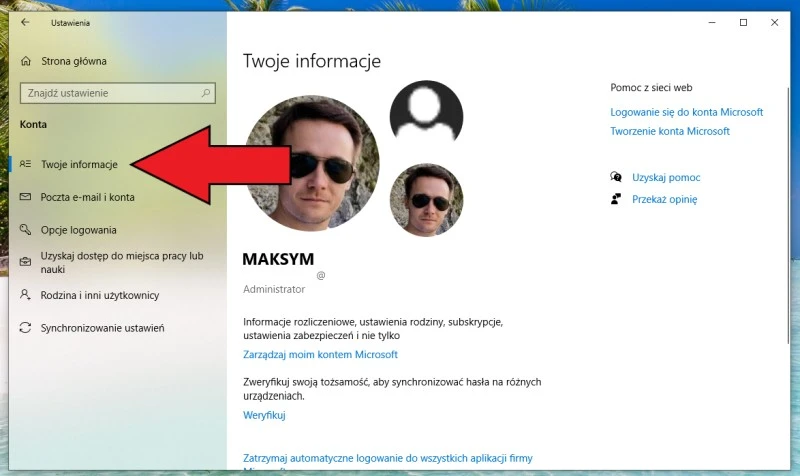Click the back arrow in Settings header

coord(26,22)
